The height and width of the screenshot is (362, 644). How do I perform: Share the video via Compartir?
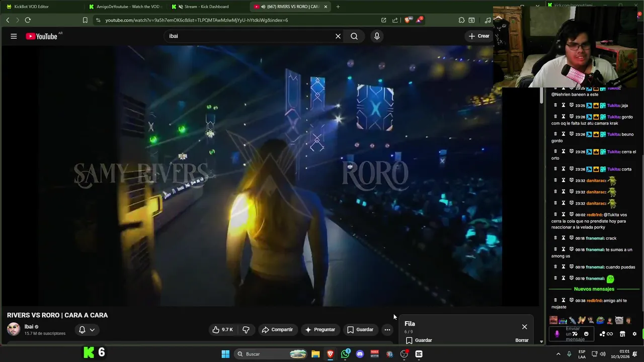[277, 330]
